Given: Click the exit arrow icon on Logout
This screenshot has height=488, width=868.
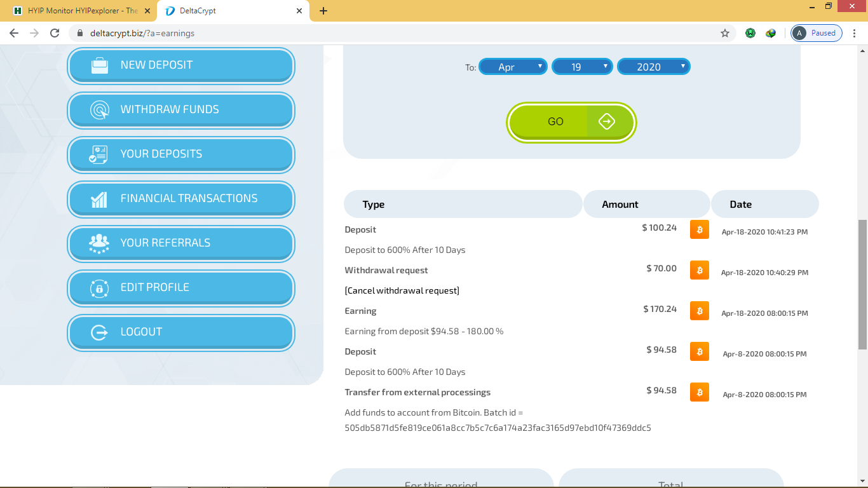Looking at the screenshot, I should pos(99,332).
